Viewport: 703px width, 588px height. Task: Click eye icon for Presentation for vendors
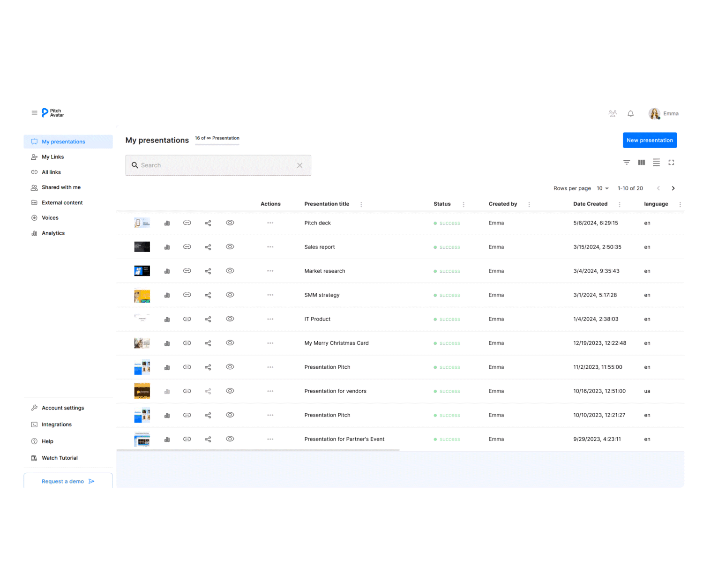230,391
